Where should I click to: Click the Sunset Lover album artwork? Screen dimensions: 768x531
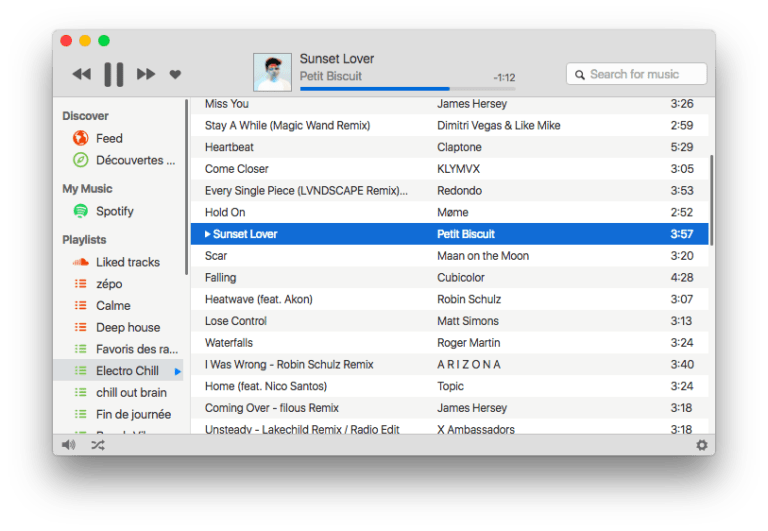point(272,72)
